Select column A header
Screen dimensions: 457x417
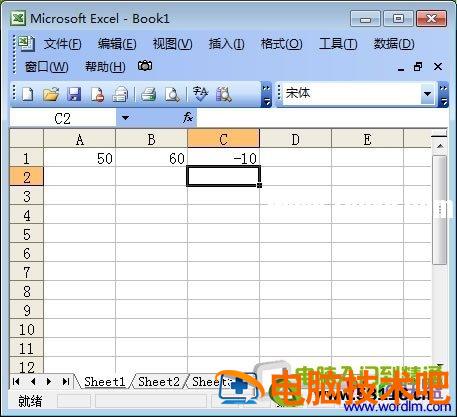[x=80, y=139]
